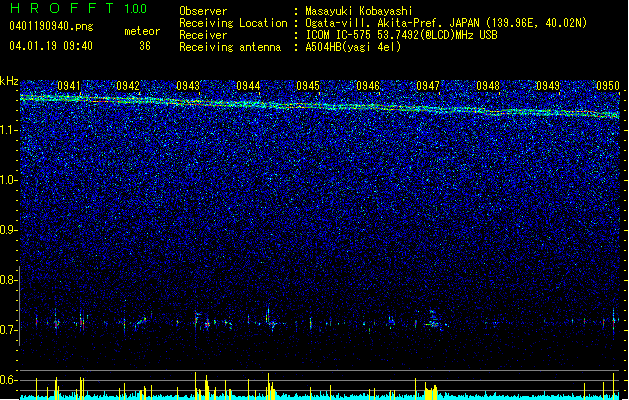Click the 0947 time marker
This screenshot has height=400, width=629.
[x=428, y=86]
